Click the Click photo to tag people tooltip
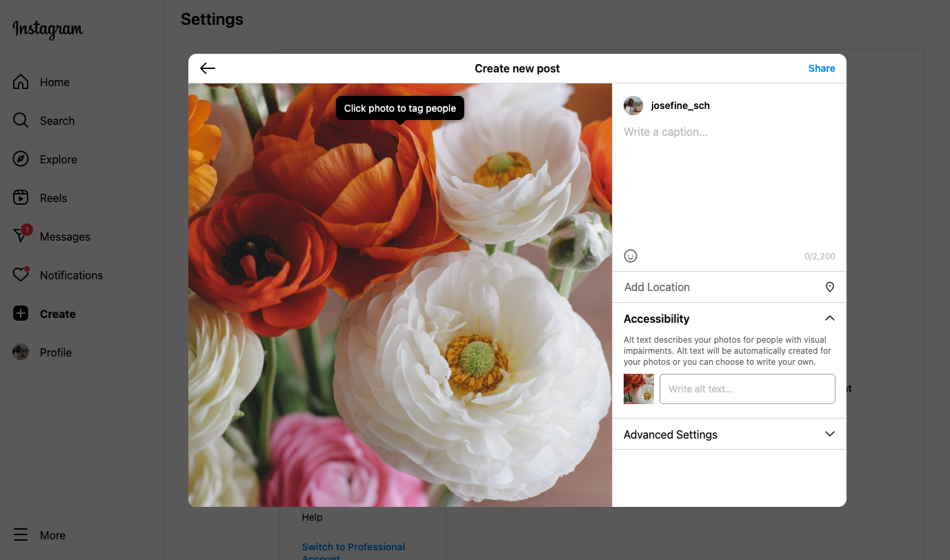Screen dimensions: 950x560 tap(400, 108)
